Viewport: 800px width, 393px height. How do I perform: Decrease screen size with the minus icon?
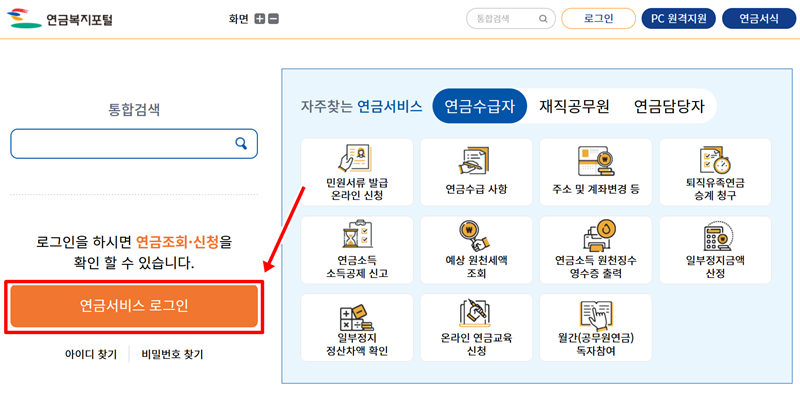coord(273,19)
